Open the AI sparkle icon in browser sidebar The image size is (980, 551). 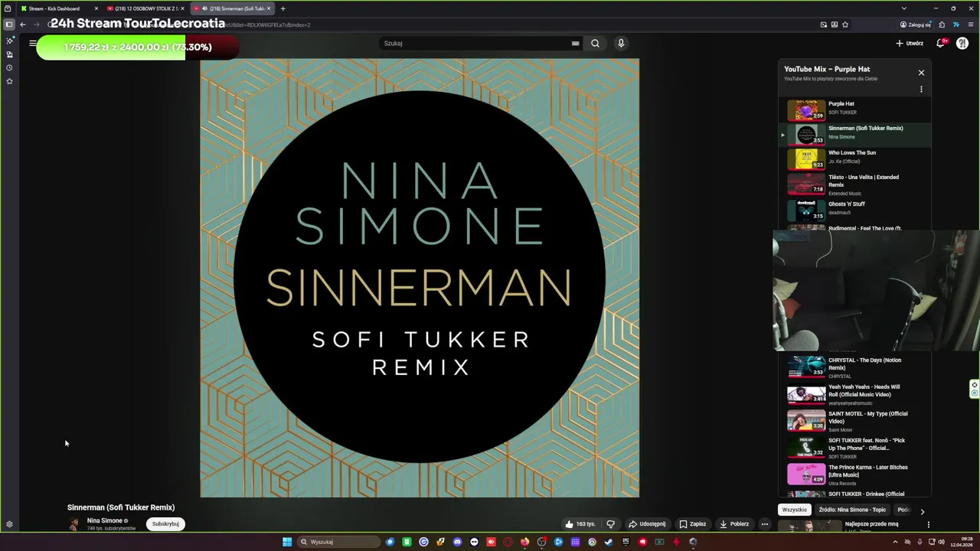tap(9, 41)
